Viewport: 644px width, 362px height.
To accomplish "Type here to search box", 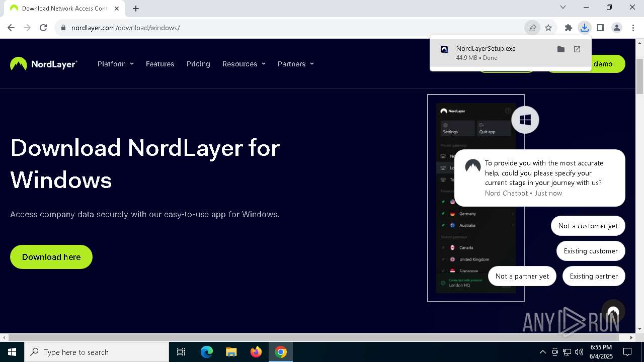I will pos(97,352).
